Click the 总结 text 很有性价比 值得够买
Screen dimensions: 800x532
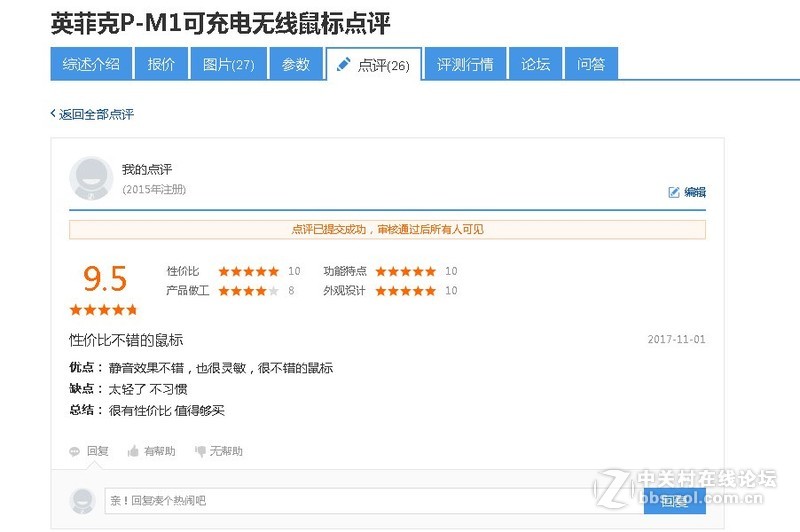(x=167, y=411)
